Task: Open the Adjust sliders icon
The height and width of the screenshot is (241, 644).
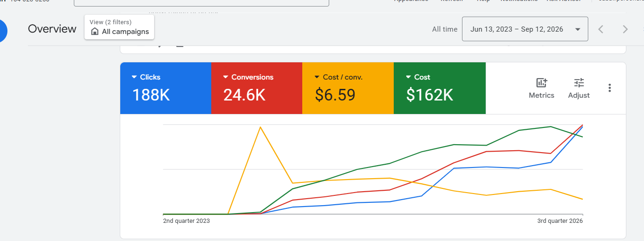Action: (x=579, y=83)
